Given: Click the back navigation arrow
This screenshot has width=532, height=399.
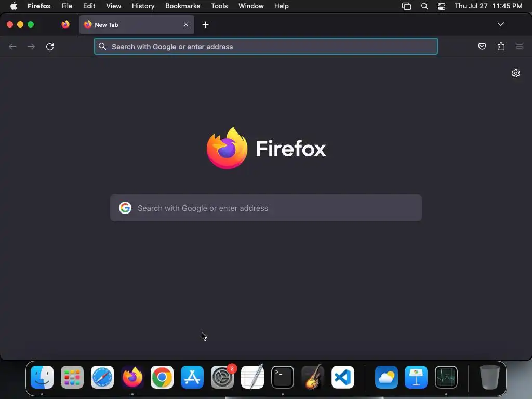Looking at the screenshot, I should (12, 46).
